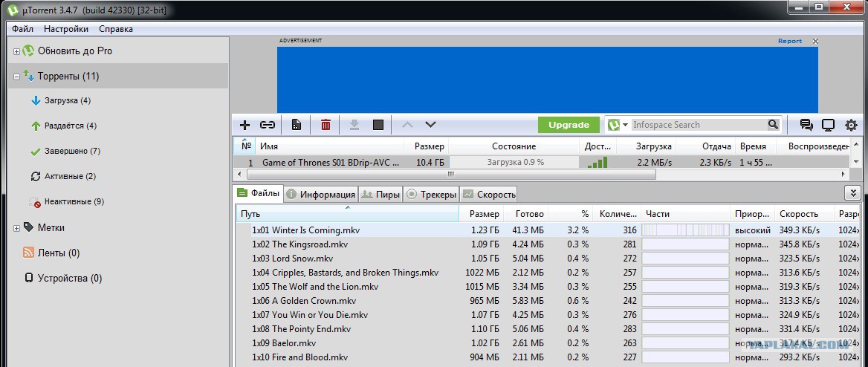Expand the Обновить до Pro node
The height and width of the screenshot is (367, 868).
[x=16, y=51]
